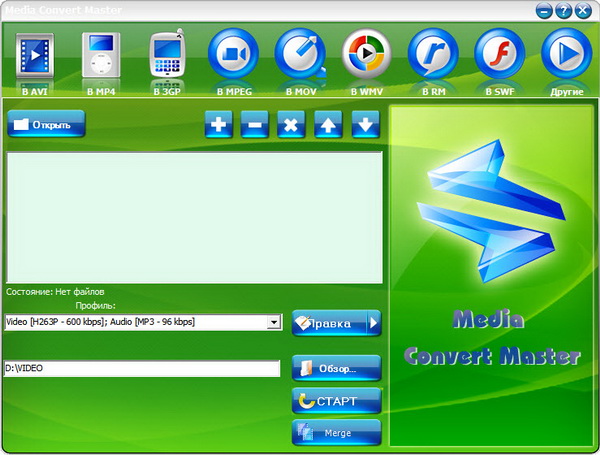Close the Media Convert Master window
Image resolution: width=600 pixels, height=455 pixels.
(583, 10)
